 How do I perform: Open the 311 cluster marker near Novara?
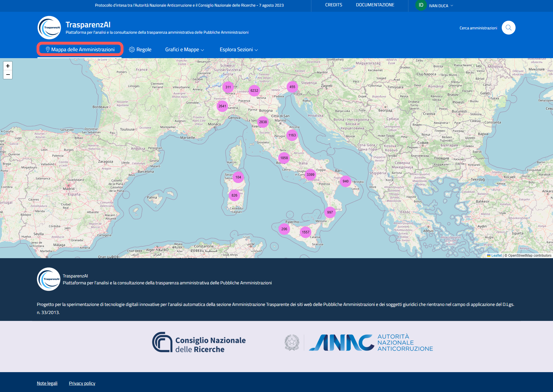[228, 87]
